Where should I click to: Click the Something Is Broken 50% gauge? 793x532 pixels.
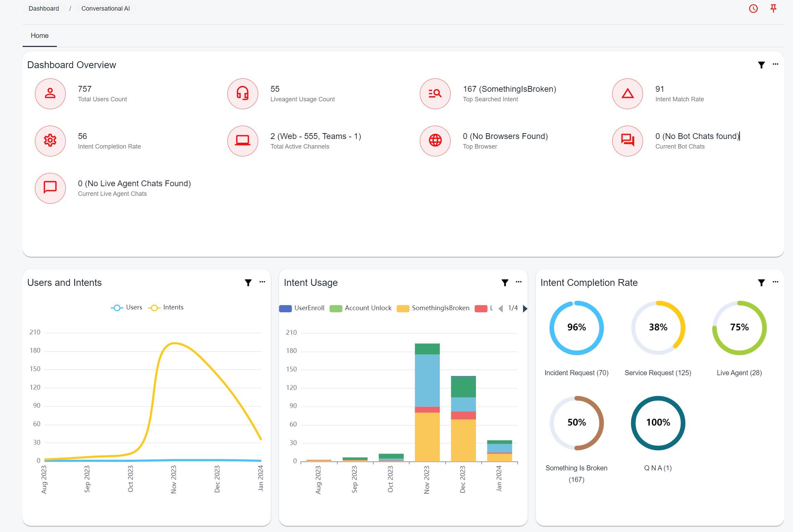click(x=577, y=423)
